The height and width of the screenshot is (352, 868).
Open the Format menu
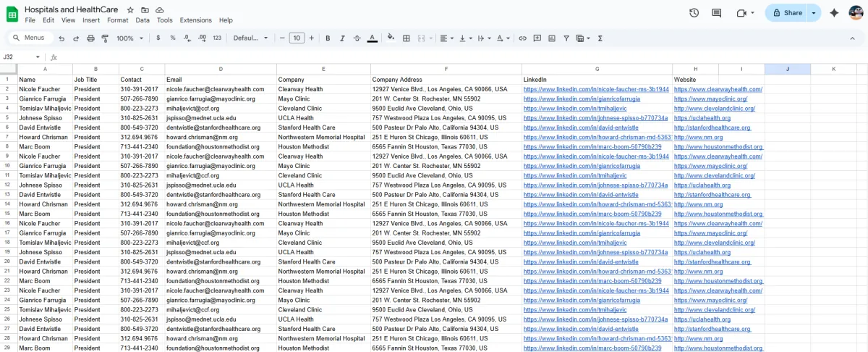pyautogui.click(x=117, y=20)
